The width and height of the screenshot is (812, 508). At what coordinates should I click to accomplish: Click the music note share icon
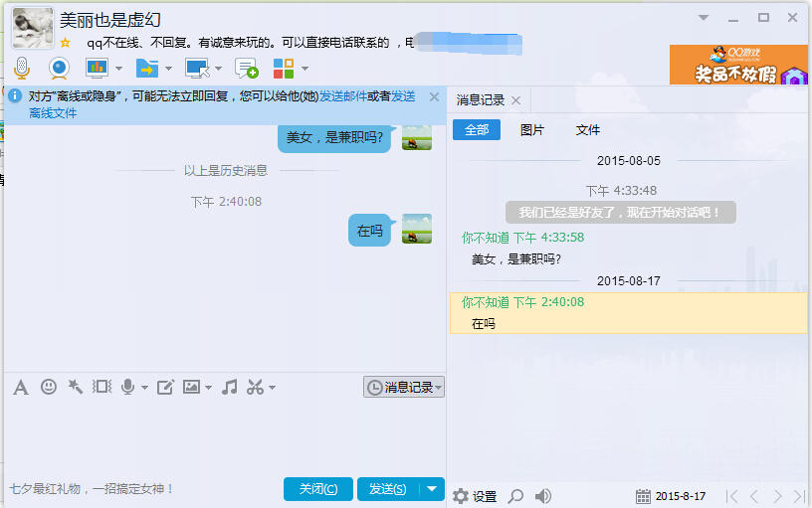click(230, 387)
